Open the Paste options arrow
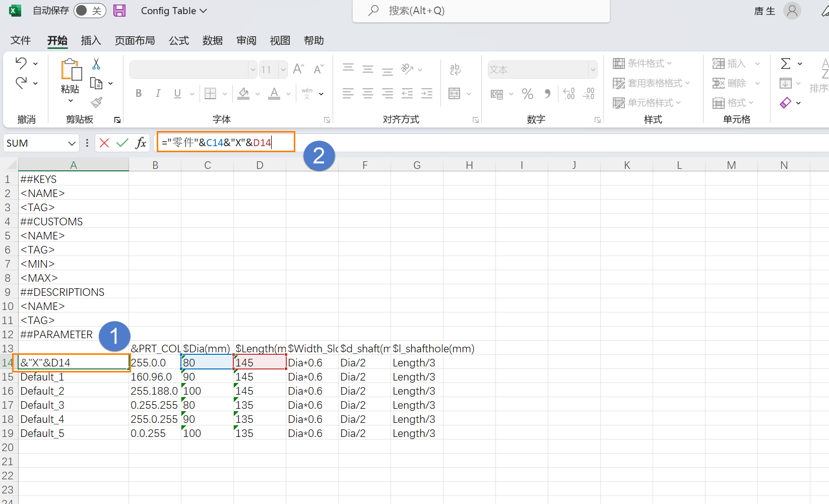Screen dimensions: 829x504 [71, 101]
